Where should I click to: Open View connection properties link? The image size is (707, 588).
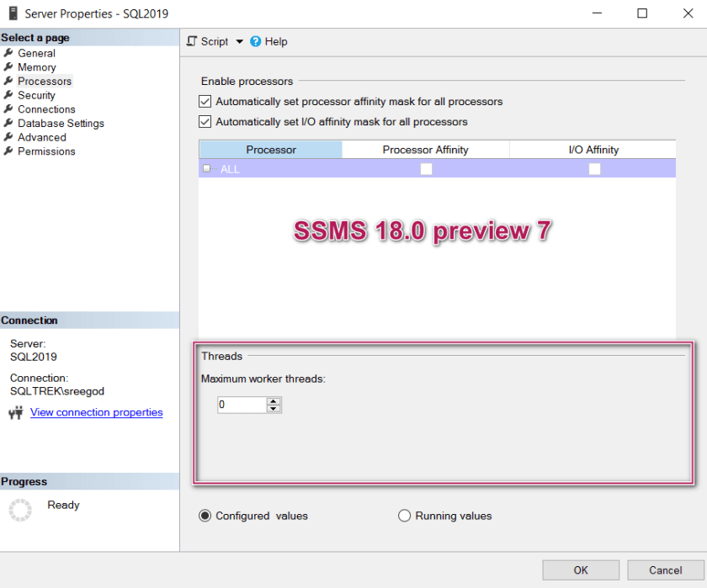click(x=96, y=412)
